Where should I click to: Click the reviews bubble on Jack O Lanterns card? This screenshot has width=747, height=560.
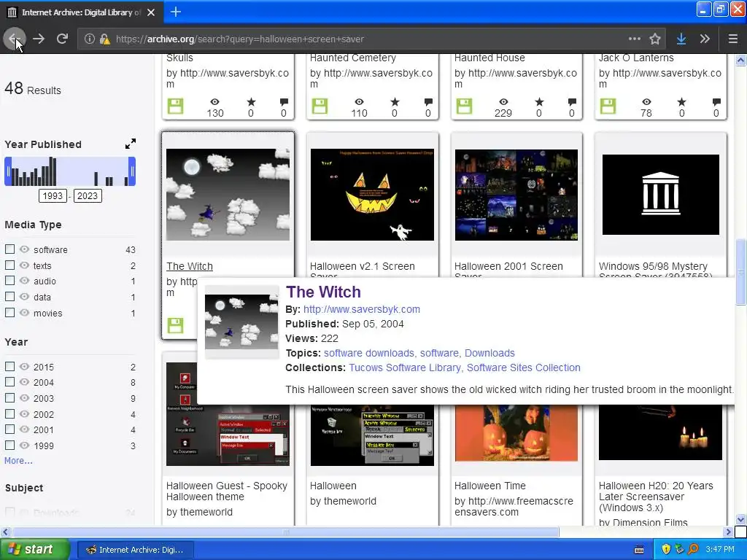[x=716, y=102]
